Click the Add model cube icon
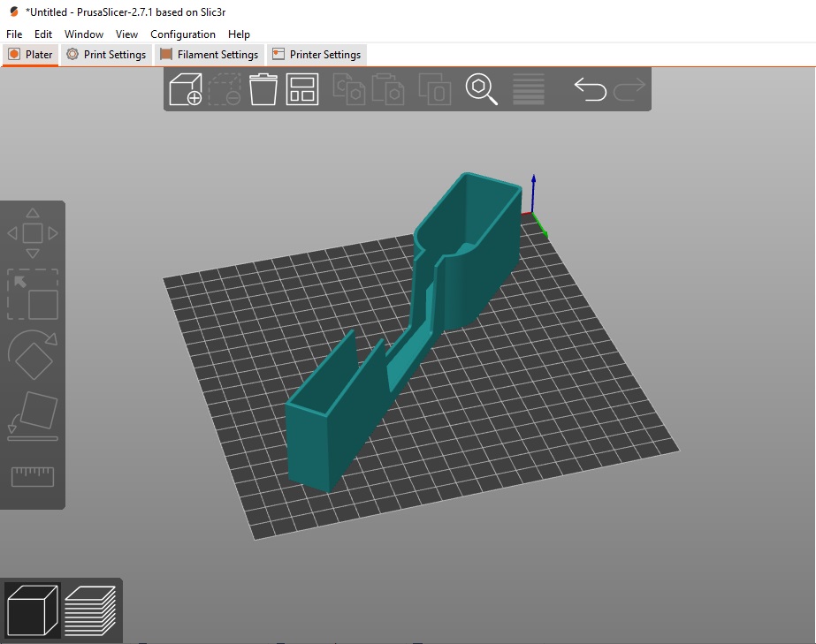Screen dimensions: 816x644 point(185,89)
